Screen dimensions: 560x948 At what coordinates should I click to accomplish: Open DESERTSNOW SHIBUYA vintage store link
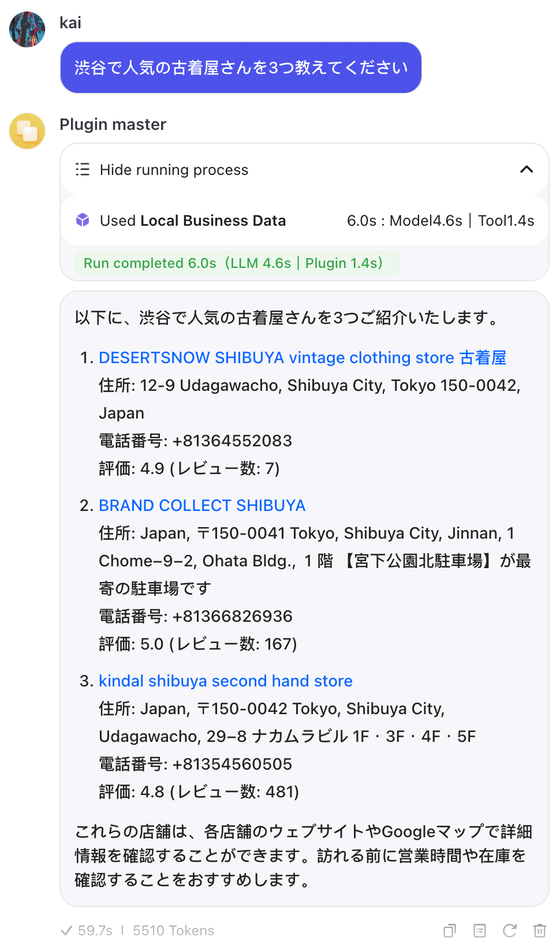302,358
